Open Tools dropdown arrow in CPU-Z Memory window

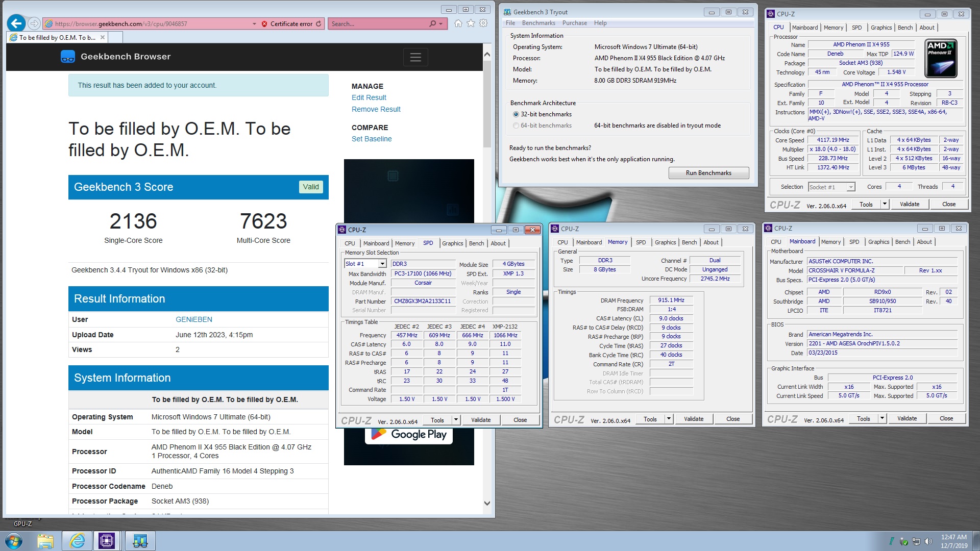pyautogui.click(x=669, y=419)
